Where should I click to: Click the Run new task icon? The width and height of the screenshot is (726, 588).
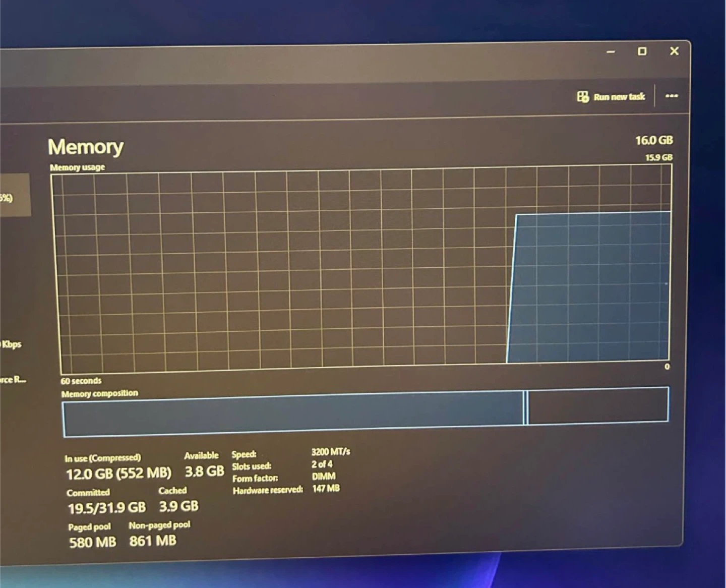583,97
